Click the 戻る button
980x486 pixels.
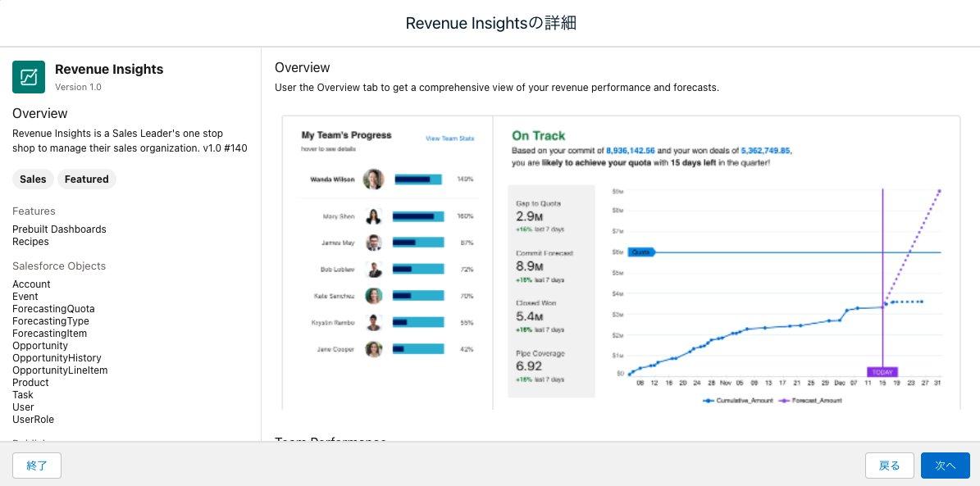coord(889,466)
